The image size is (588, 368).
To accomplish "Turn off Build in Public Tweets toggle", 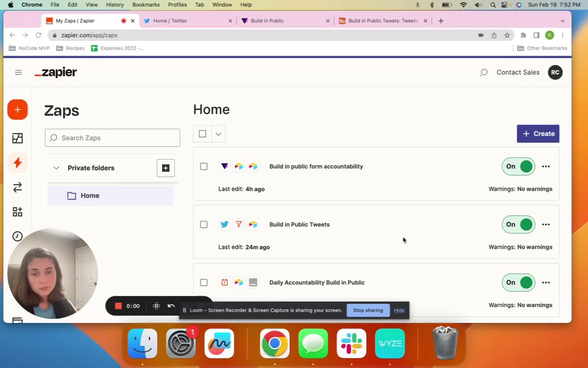I will coord(518,224).
